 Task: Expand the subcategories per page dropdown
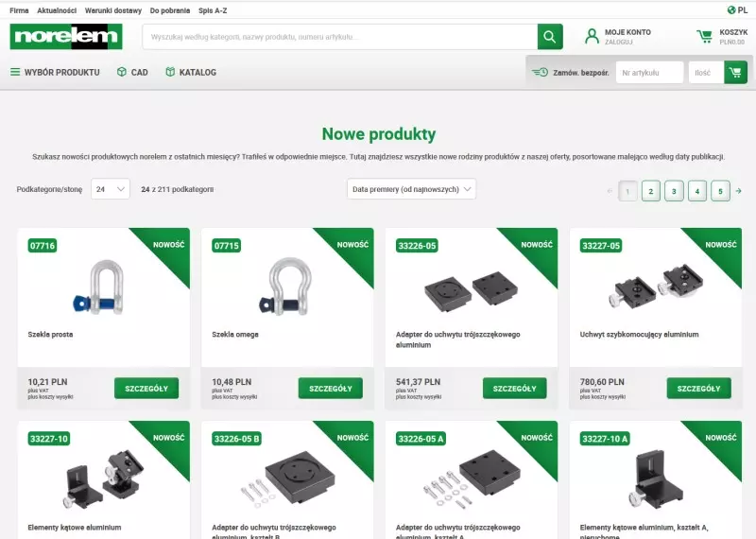tap(111, 189)
